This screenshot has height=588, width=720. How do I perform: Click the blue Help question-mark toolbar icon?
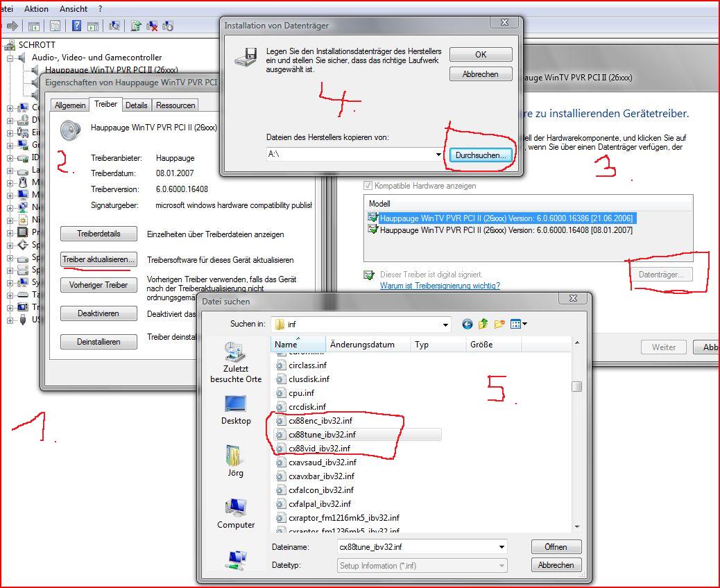click(x=77, y=26)
